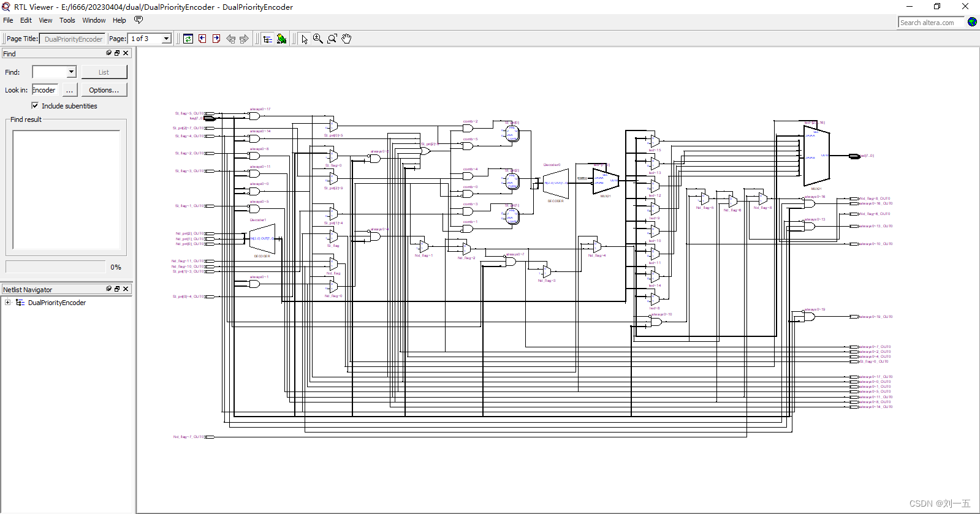Toggle the Netlist Navigator hierarchy icon
Viewport: 980px width, 514px height.
point(268,39)
